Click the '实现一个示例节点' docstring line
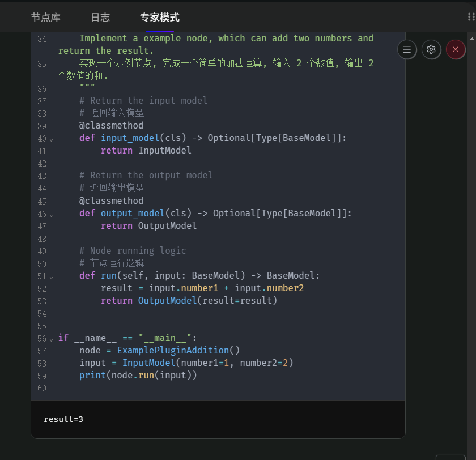The height and width of the screenshot is (460, 476). click(x=216, y=69)
